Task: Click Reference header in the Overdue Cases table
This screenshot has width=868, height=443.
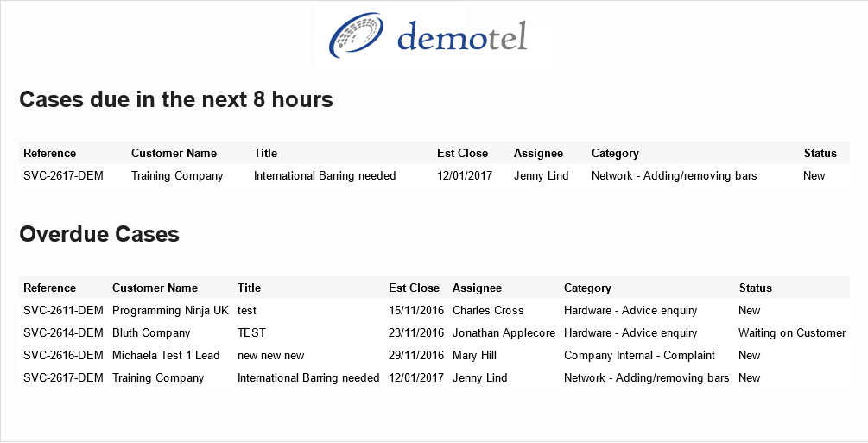Action: click(50, 288)
